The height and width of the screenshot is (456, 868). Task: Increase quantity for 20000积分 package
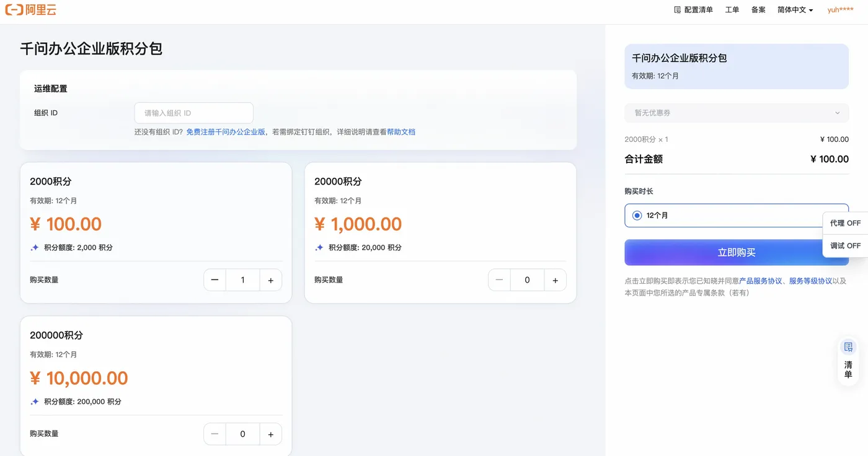point(555,280)
